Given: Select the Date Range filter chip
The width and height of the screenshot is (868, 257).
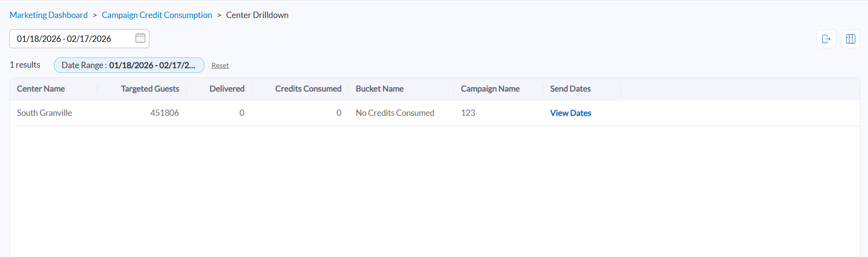Looking at the screenshot, I should tap(129, 65).
